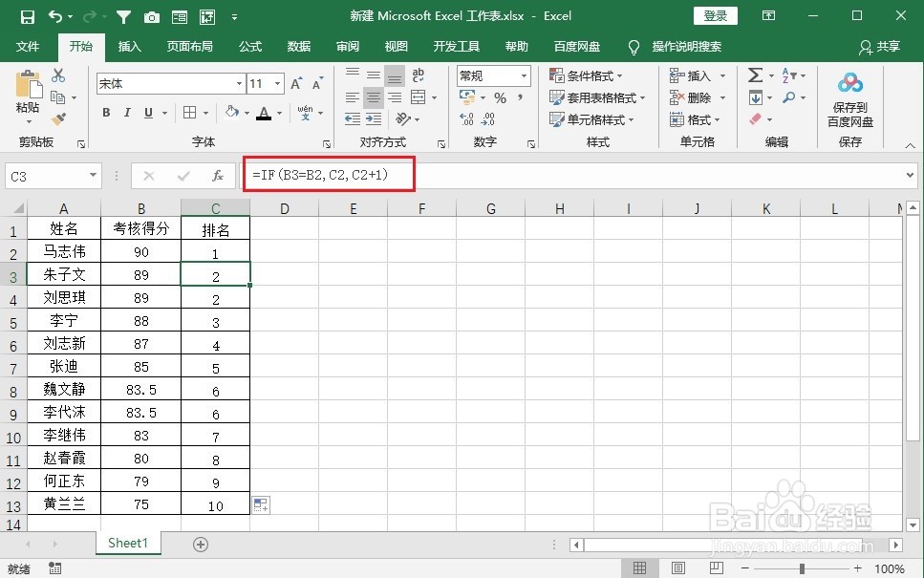Viewport: 924px width, 578px height.
Task: Click the Insert Function fx icon
Action: 218,176
